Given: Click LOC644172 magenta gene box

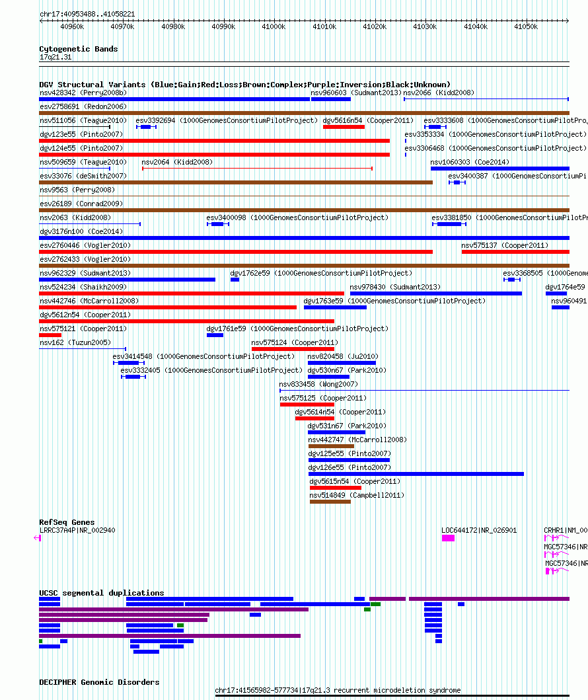Looking at the screenshot, I should tap(448, 538).
